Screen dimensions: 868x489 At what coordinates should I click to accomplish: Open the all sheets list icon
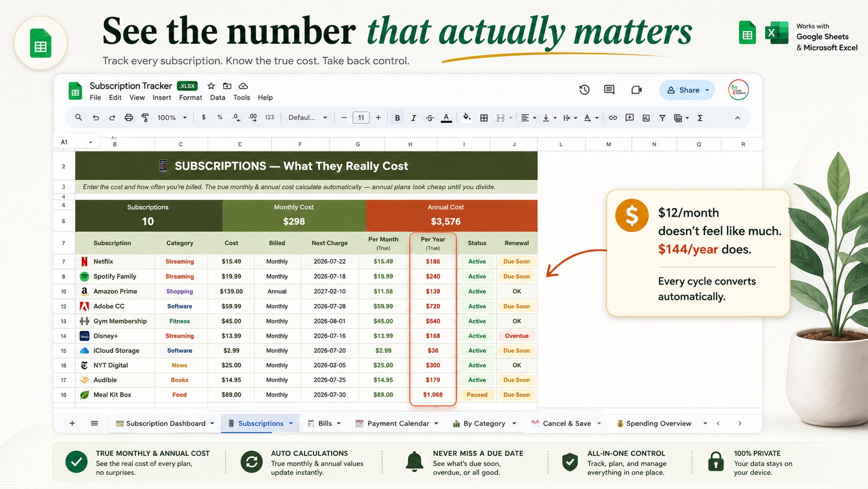pos(94,424)
